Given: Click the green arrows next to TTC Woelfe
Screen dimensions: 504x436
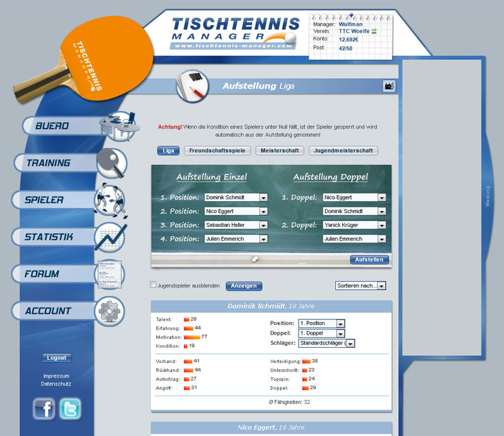Looking at the screenshot, I should pyautogui.click(x=374, y=32).
